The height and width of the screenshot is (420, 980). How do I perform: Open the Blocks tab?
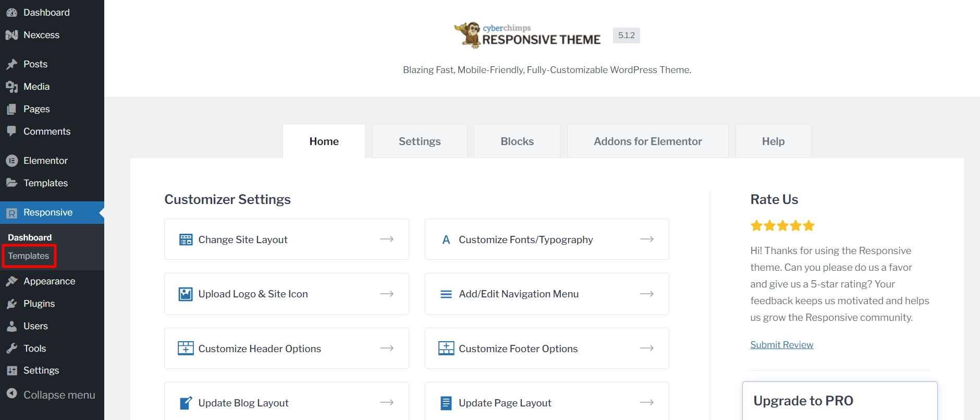517,141
